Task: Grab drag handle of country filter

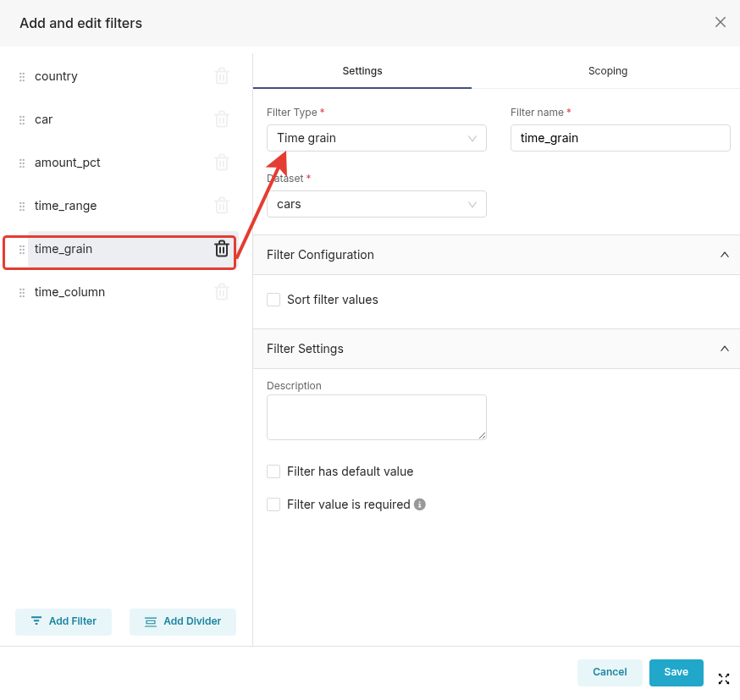Action: pos(22,77)
